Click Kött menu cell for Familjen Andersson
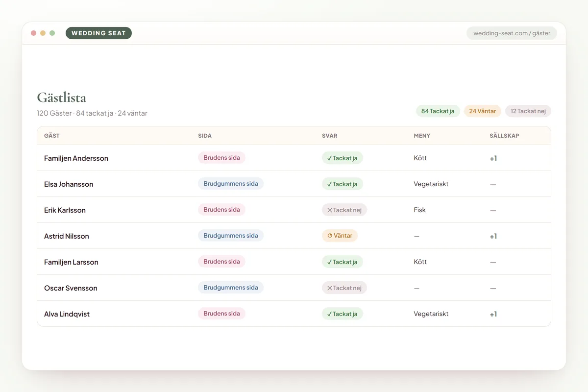The image size is (588, 392). coord(420,158)
